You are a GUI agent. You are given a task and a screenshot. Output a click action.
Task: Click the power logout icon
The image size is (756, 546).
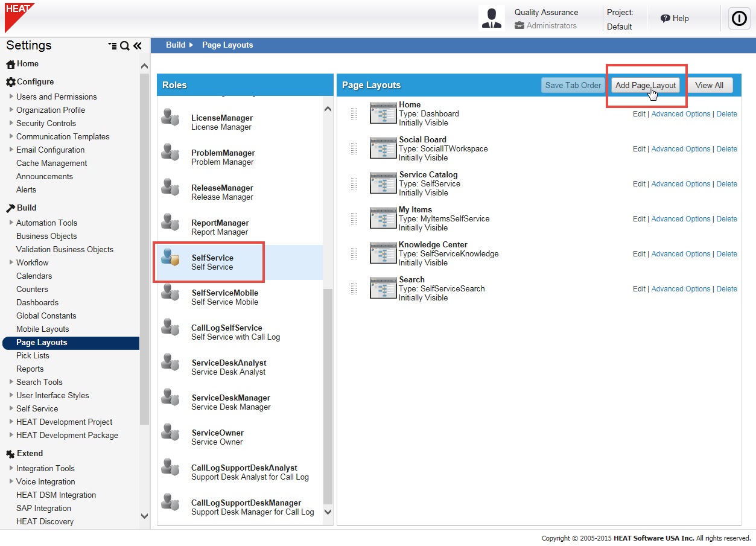(x=739, y=19)
